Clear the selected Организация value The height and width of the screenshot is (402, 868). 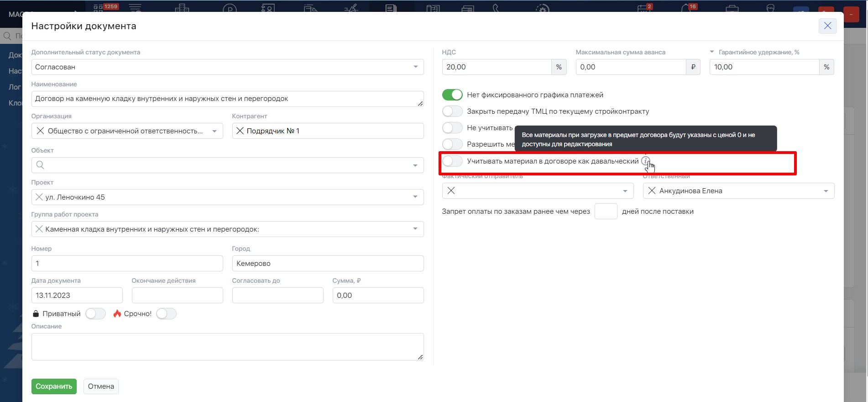[x=40, y=131]
